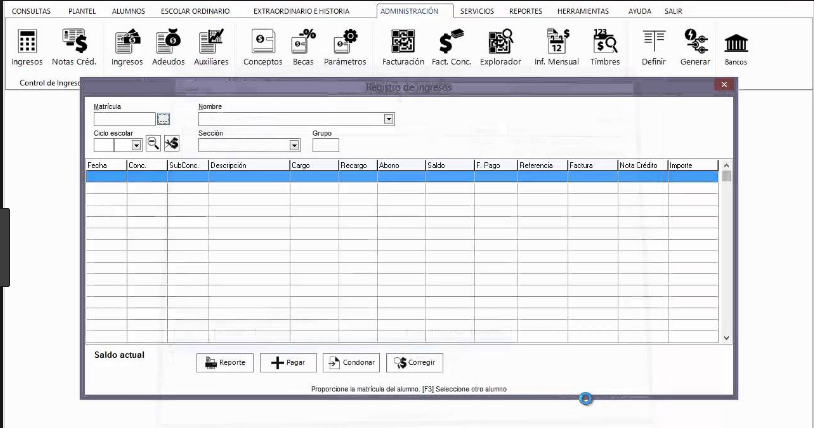Switch to ESCOLAR ORDINARIO tab
Screen dimensions: 814x428
coord(195,11)
